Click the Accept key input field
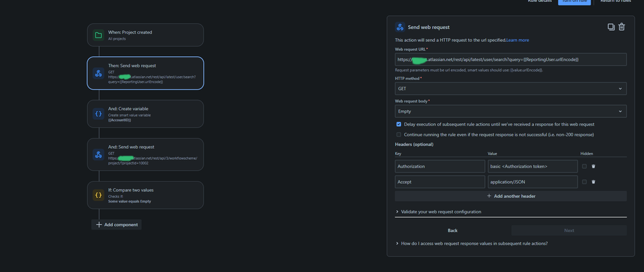The height and width of the screenshot is (272, 644). 440,182
